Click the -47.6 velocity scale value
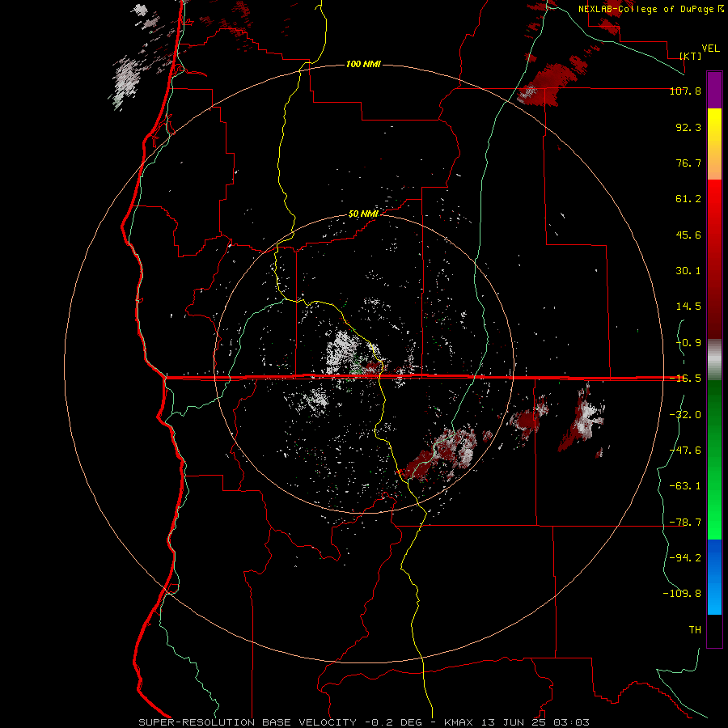This screenshot has height=728, width=728. click(x=685, y=451)
